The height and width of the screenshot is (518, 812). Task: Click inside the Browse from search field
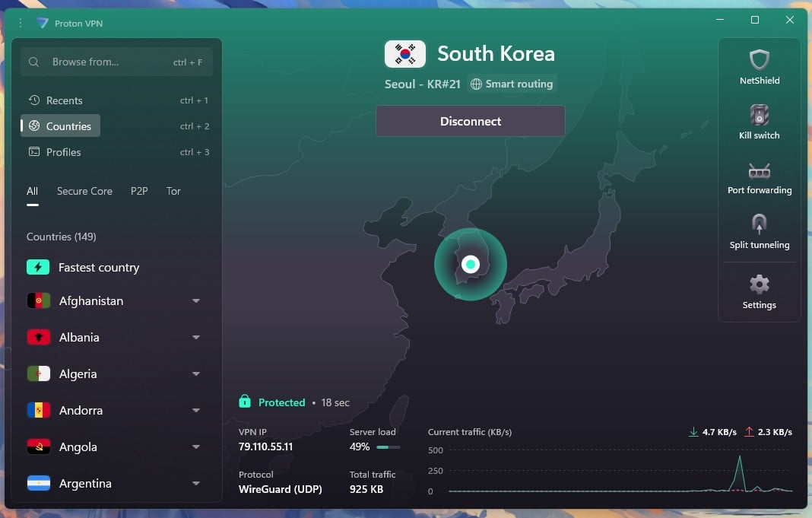116,62
